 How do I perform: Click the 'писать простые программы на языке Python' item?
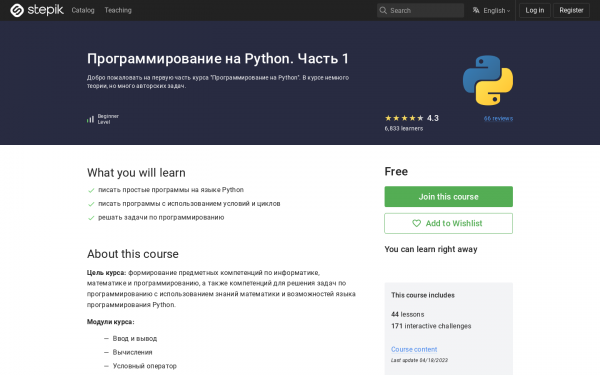point(171,190)
